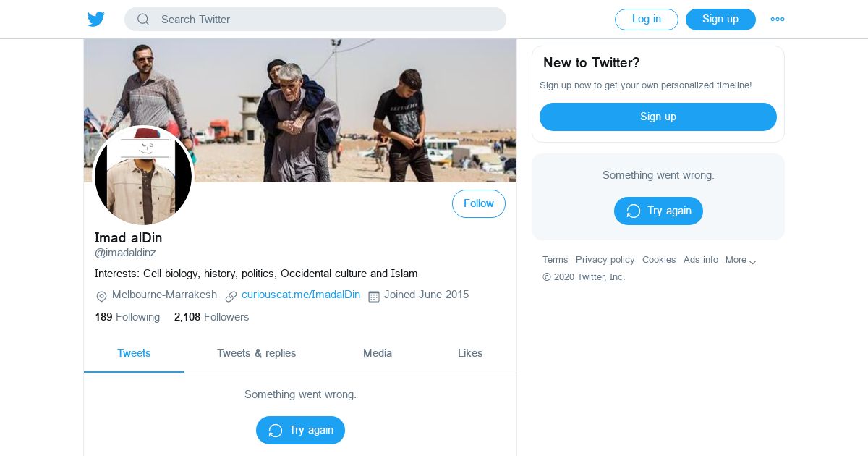868x456 pixels.
Task: Switch to the Tweets & replies tab
Action: click(x=257, y=353)
